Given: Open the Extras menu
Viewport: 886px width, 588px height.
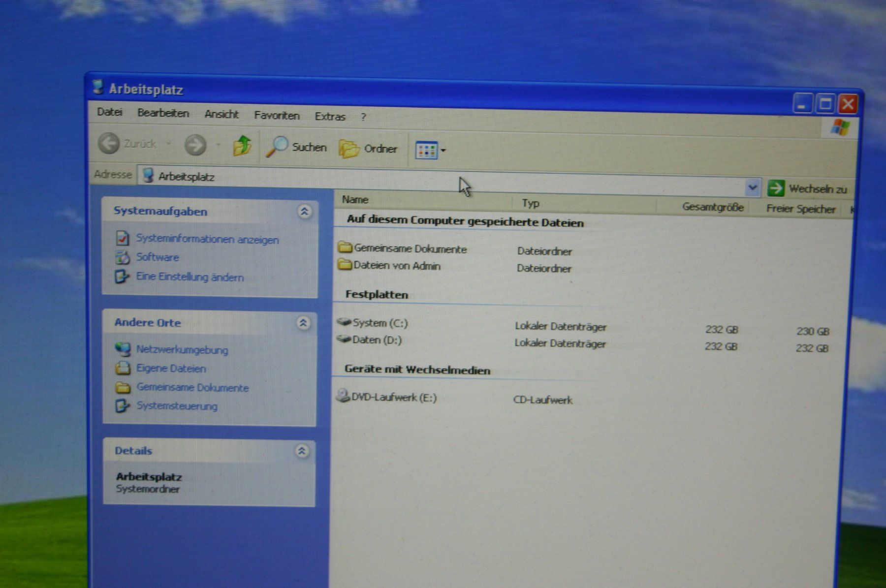Looking at the screenshot, I should [x=330, y=117].
